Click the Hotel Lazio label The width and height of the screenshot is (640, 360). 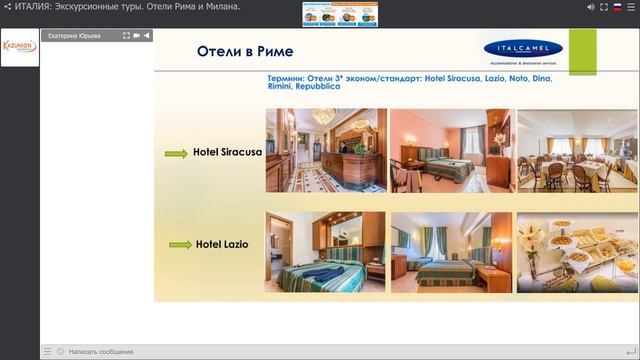222,244
